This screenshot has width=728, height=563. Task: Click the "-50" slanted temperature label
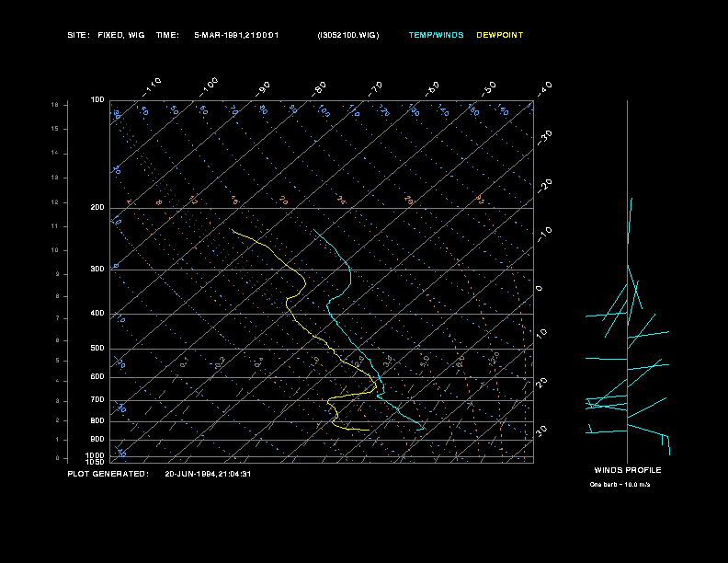[x=488, y=89]
